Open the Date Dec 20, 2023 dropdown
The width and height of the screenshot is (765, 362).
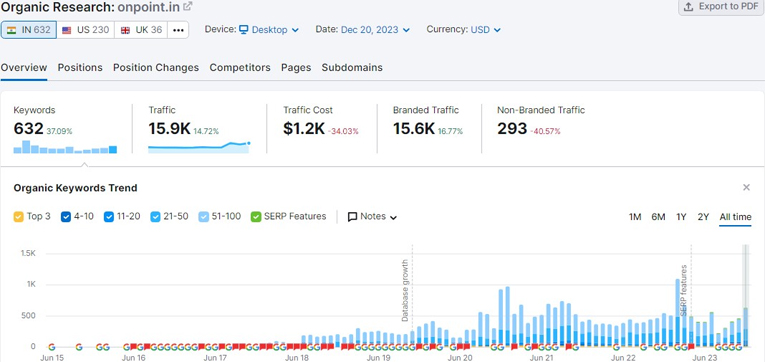pyautogui.click(x=375, y=30)
